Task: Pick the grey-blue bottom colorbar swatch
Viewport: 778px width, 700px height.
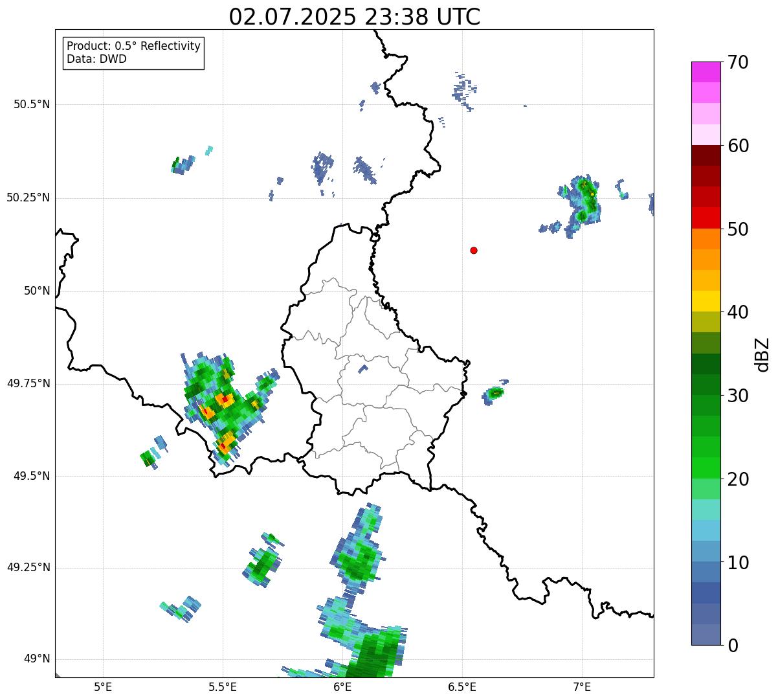Action: coord(706,635)
